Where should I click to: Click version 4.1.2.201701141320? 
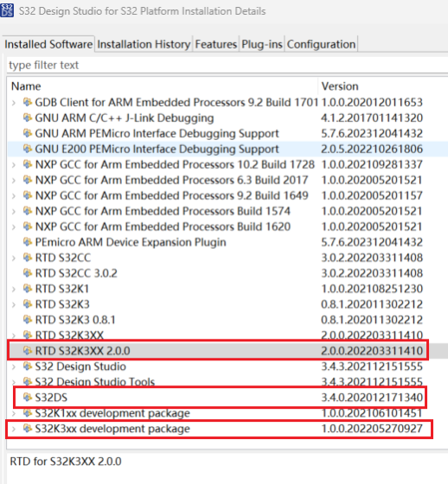point(372,118)
